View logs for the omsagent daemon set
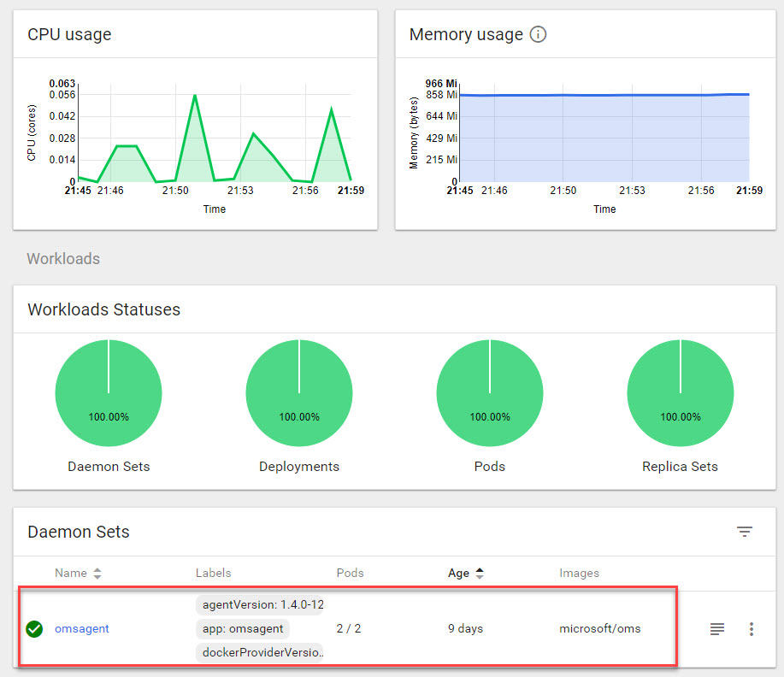The height and width of the screenshot is (677, 784). click(x=716, y=628)
